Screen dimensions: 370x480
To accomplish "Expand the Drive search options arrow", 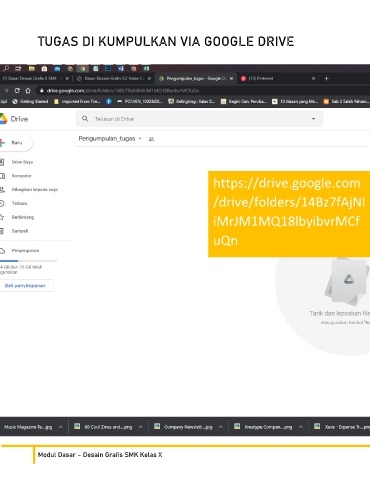I will coord(313,119).
